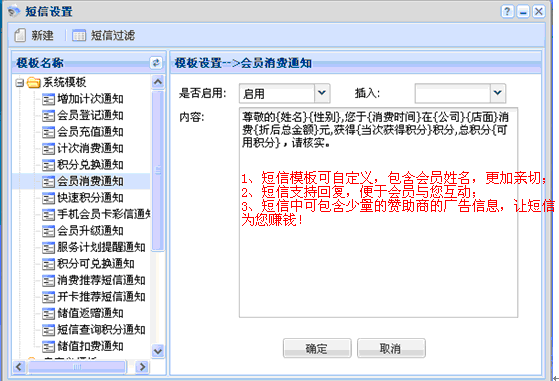Screen dimensions: 559x381
Task: Select 增加计次通知 template
Action: click(x=90, y=99)
